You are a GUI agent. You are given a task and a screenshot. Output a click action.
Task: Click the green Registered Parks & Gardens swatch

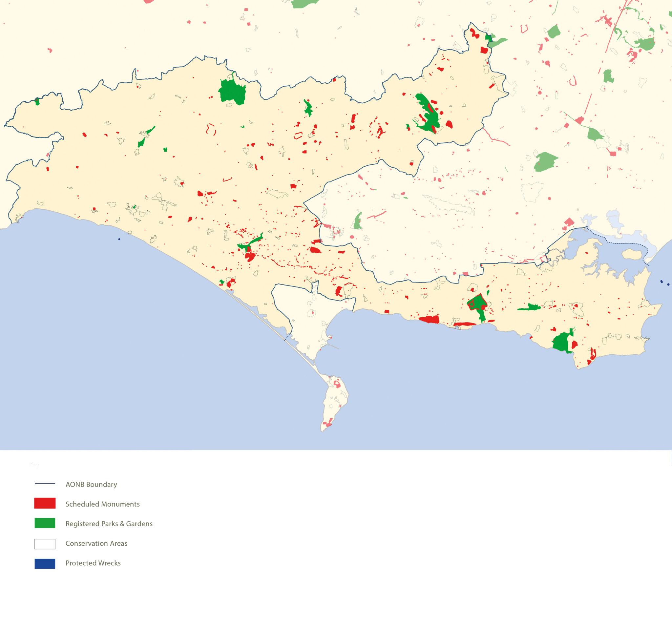coord(45,523)
